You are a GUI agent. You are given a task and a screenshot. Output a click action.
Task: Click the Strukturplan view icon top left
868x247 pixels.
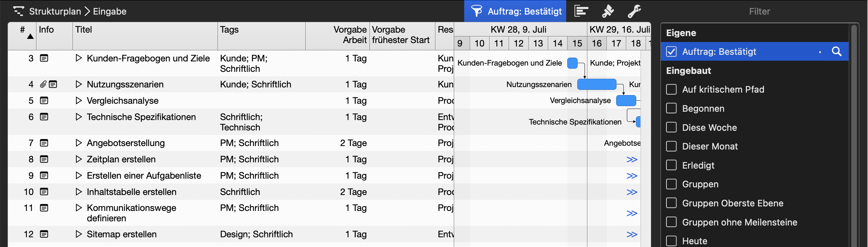click(19, 11)
